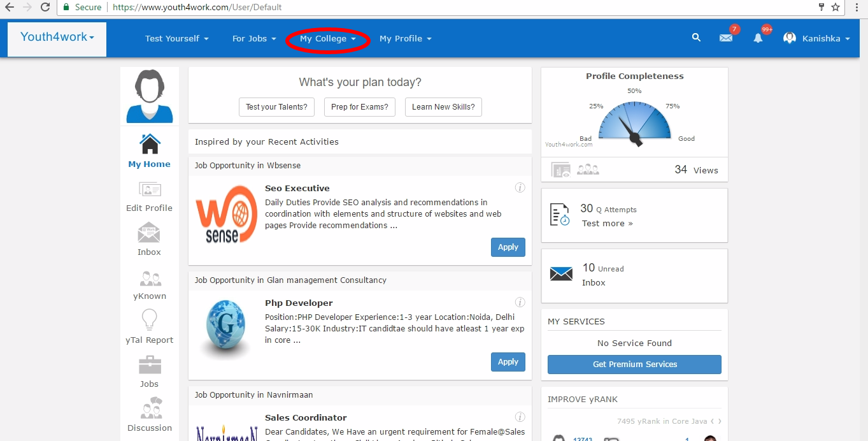This screenshot has width=868, height=441.
Task: Click the Wbsense company logo
Action: 226,213
